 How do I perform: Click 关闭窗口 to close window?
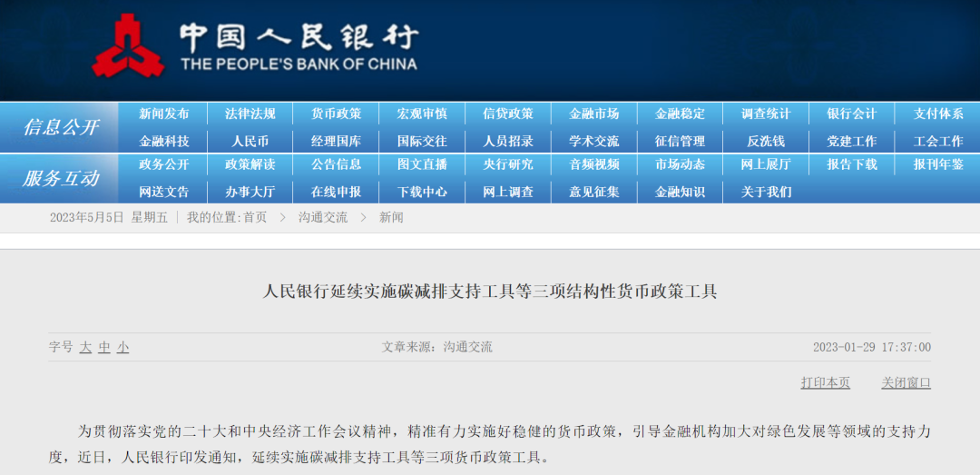(x=906, y=382)
